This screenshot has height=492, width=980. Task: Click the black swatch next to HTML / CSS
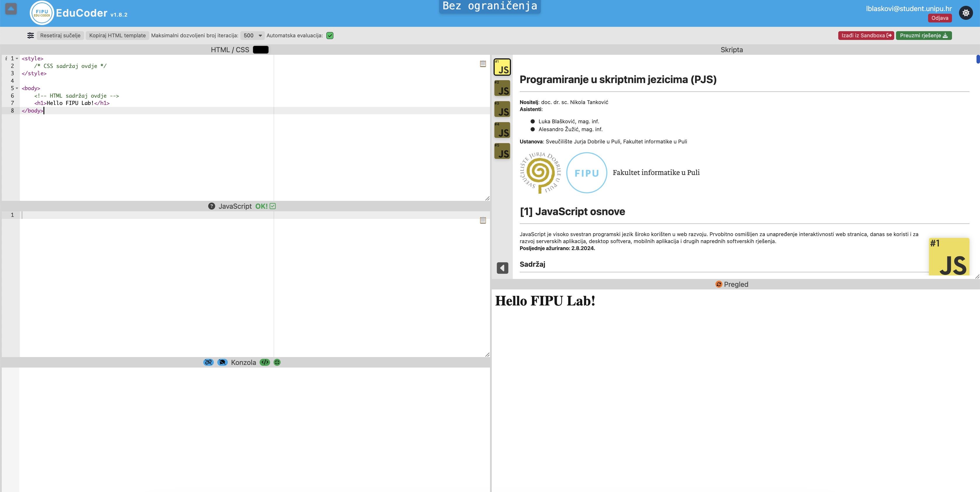click(x=260, y=50)
